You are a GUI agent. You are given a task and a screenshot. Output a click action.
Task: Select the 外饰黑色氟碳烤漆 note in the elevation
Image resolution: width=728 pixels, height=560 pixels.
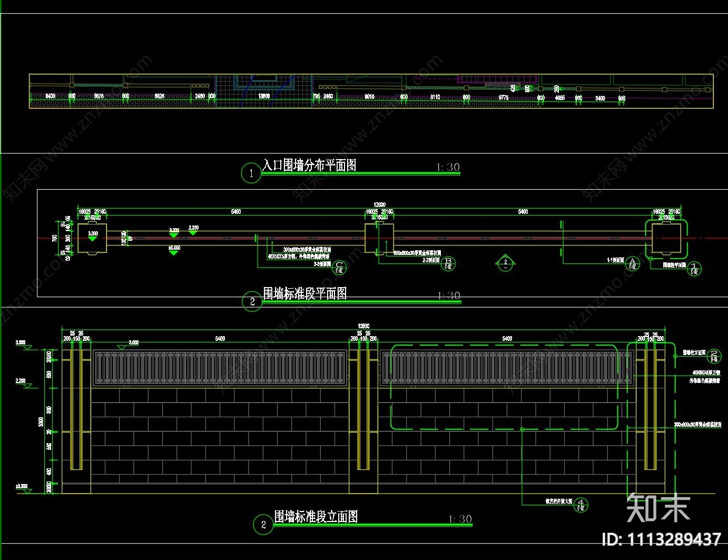(705, 380)
